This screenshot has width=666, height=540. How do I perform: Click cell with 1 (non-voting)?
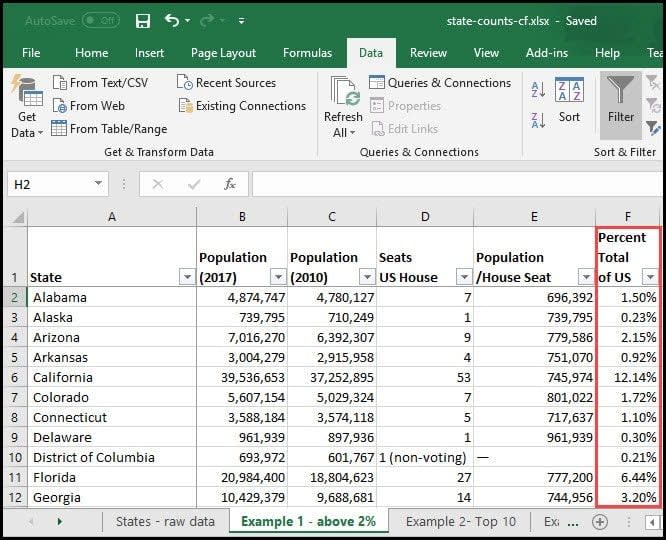(425, 457)
